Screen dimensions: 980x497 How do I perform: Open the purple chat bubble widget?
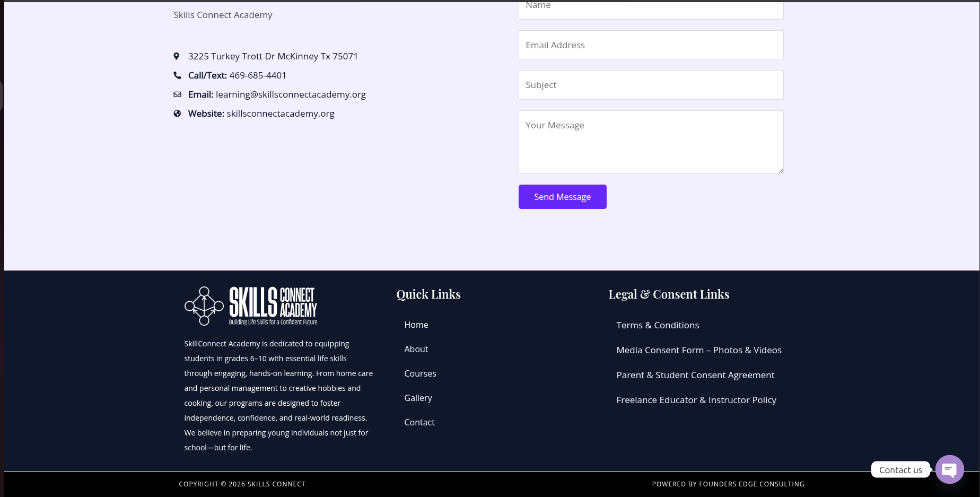(949, 469)
